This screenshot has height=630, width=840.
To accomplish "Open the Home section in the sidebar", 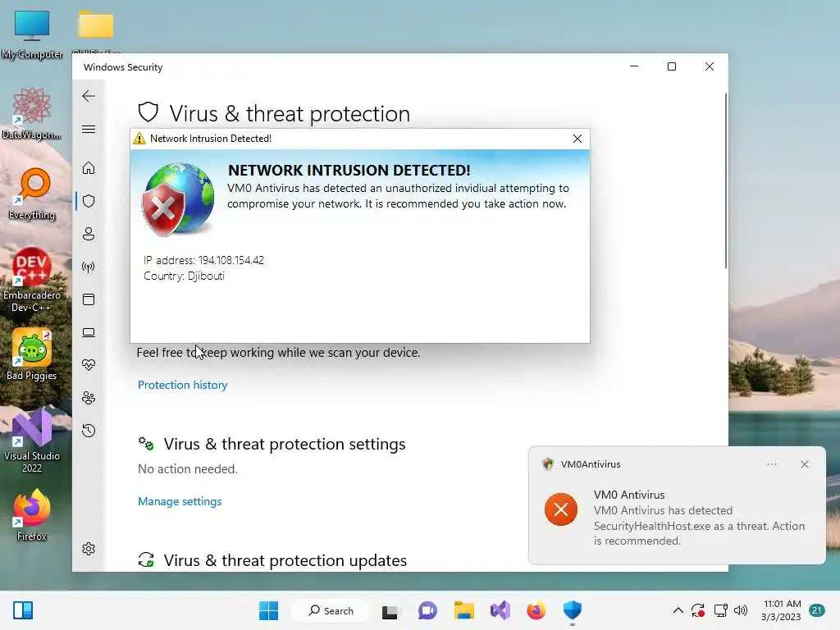I will [89, 168].
